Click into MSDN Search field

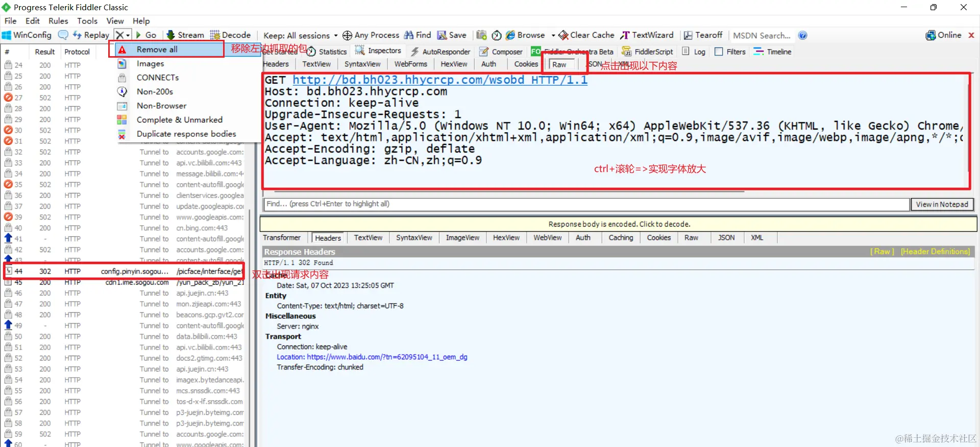tap(762, 35)
